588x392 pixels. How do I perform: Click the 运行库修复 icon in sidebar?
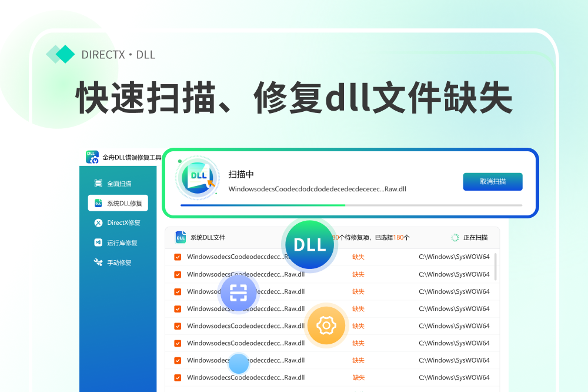(98, 242)
